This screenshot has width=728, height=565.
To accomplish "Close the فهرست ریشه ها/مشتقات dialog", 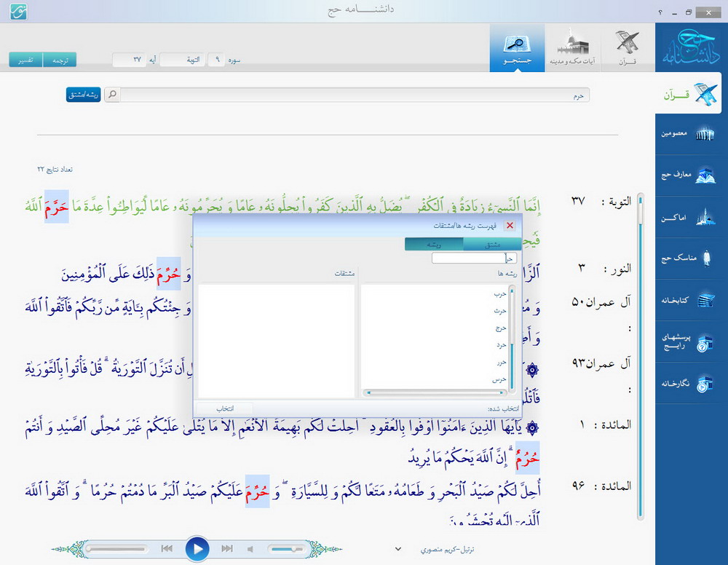I will tap(510, 225).
